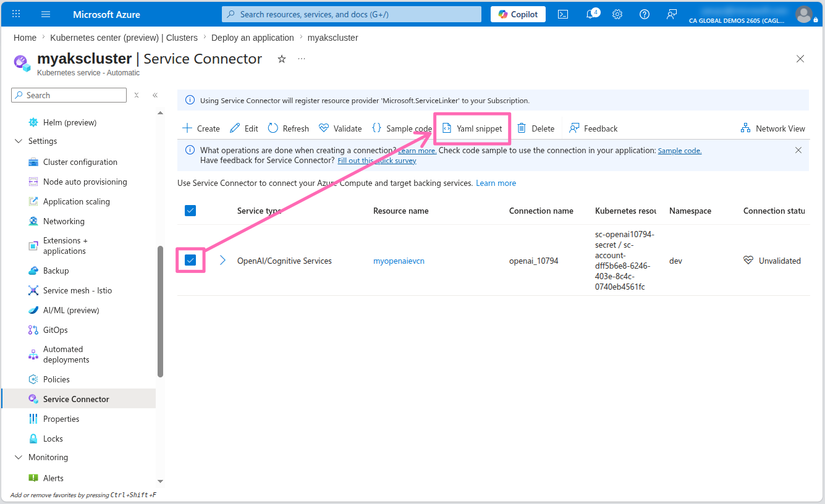Open Networking settings

click(64, 221)
